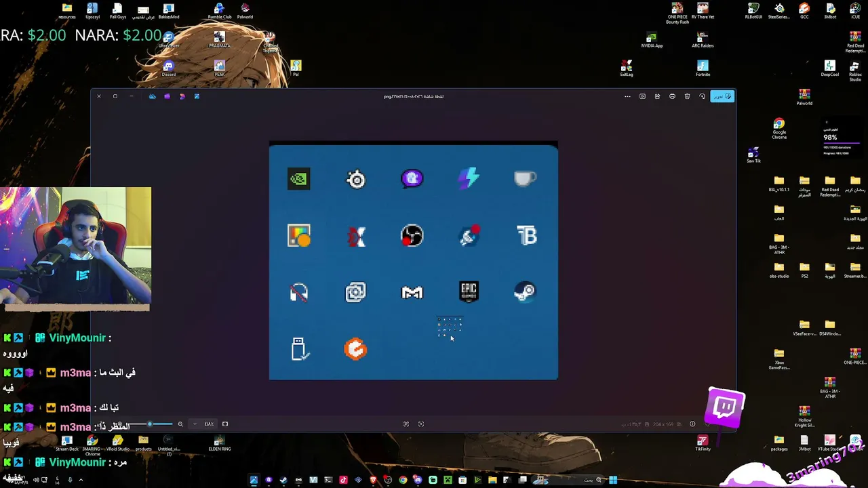Open the Fall Guys desktop shortcut

pyautogui.click(x=118, y=11)
